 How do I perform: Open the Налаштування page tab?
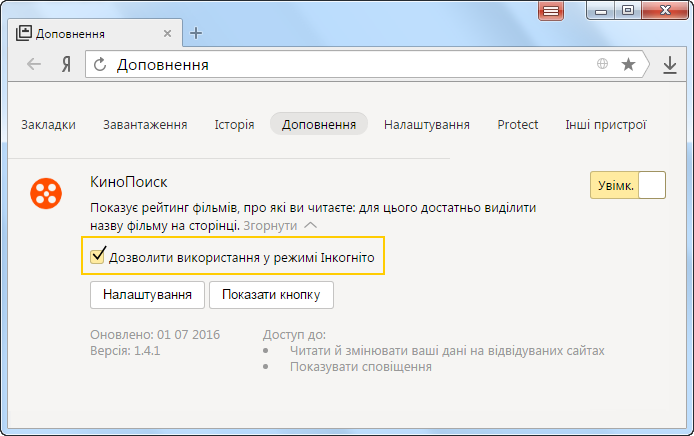pos(427,125)
